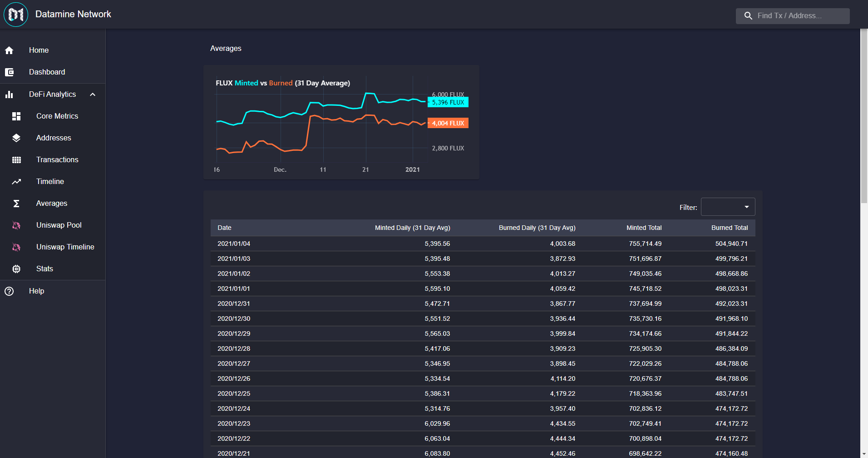The height and width of the screenshot is (458, 868).
Task: Collapse the DeFi Analytics section chevron
Action: [93, 95]
